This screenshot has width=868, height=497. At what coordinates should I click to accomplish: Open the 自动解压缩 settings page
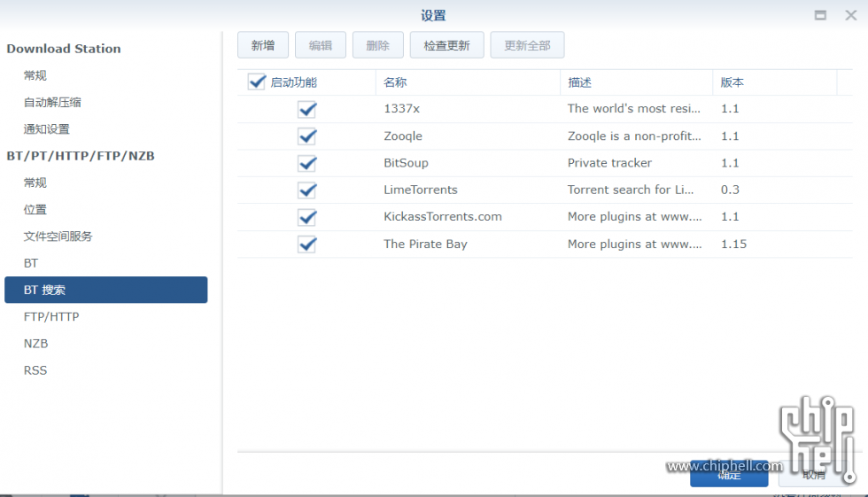52,102
